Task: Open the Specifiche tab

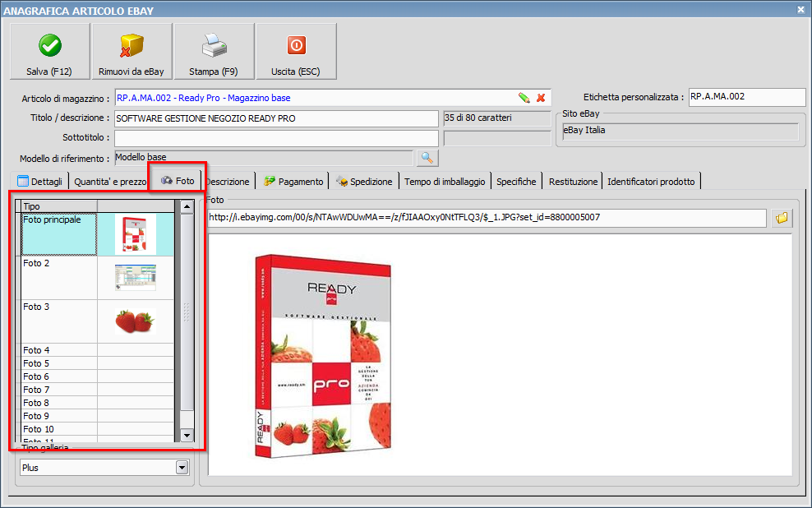Action: pos(516,182)
